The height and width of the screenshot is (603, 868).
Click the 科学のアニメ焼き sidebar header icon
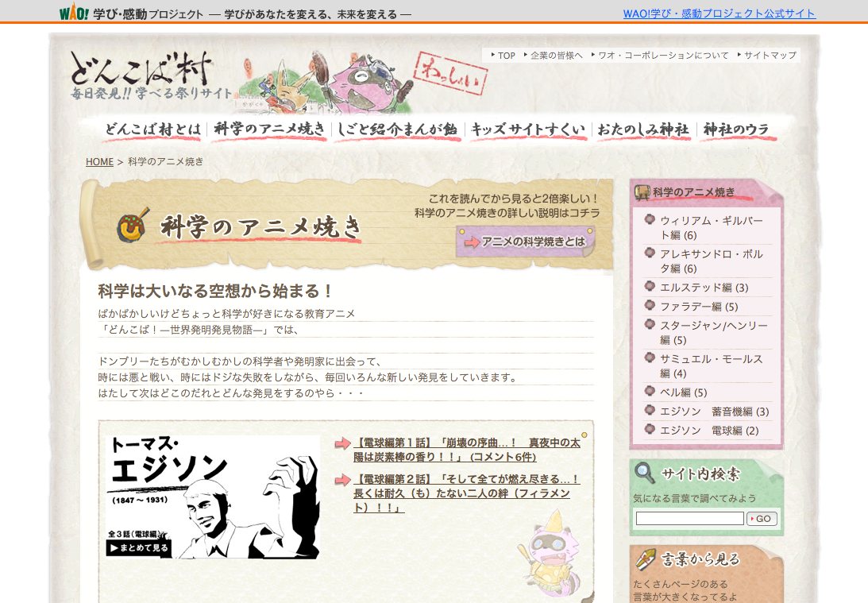coord(642,192)
